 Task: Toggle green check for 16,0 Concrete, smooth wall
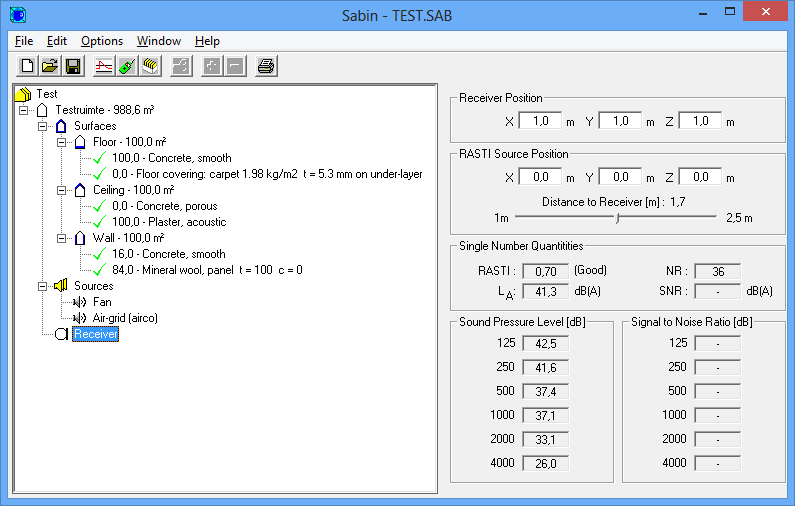(99, 254)
